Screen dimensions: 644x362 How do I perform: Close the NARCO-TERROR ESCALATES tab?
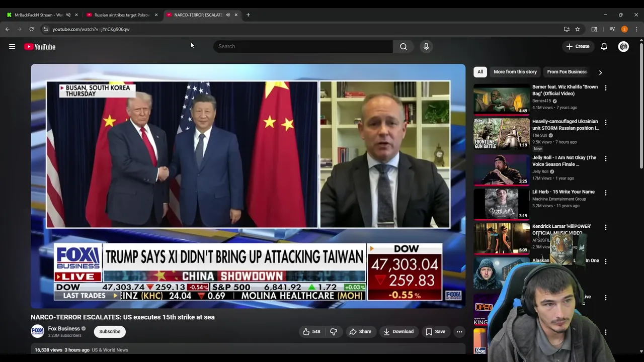pyautogui.click(x=236, y=15)
